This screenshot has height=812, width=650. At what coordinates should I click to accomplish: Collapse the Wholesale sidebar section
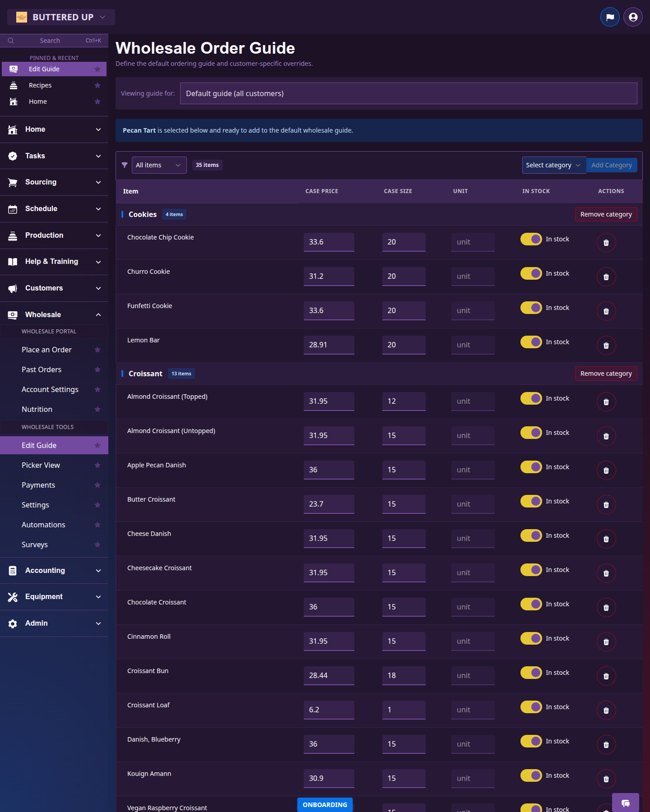(x=54, y=315)
